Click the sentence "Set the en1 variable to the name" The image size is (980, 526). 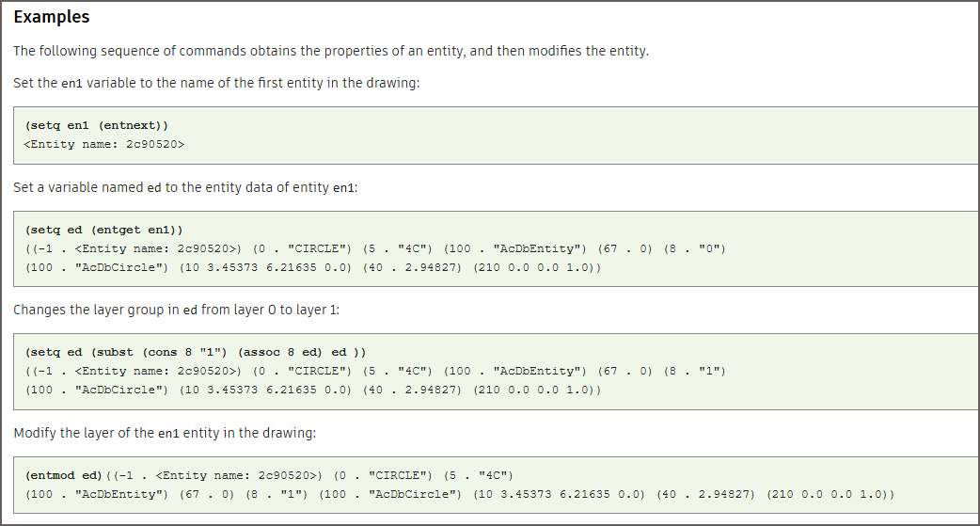click(x=216, y=84)
